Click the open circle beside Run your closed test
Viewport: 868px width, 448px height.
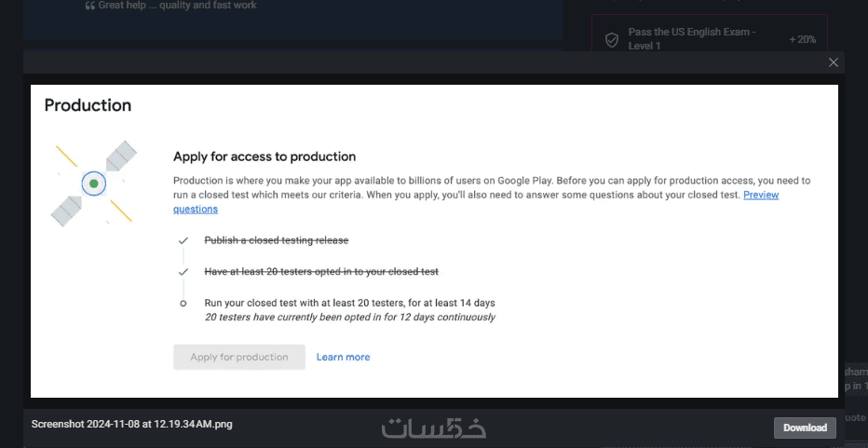[183, 303]
